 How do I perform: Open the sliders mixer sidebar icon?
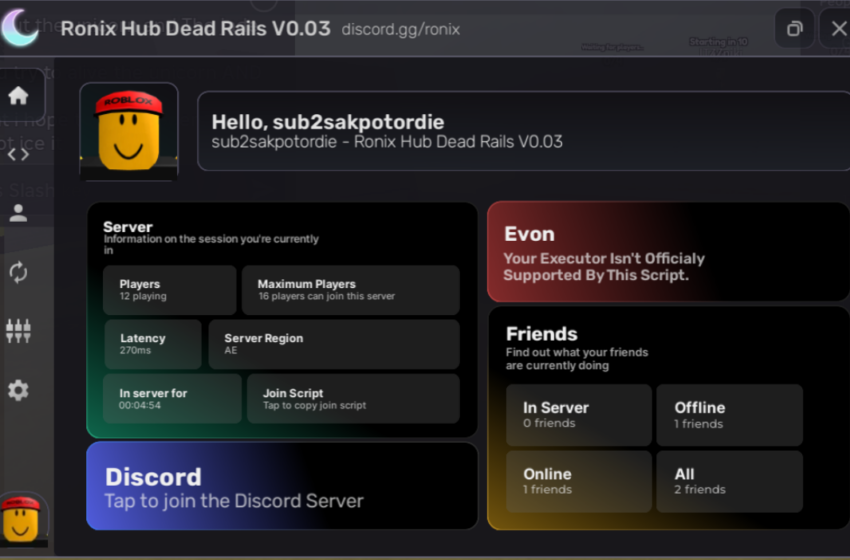pos(18,331)
